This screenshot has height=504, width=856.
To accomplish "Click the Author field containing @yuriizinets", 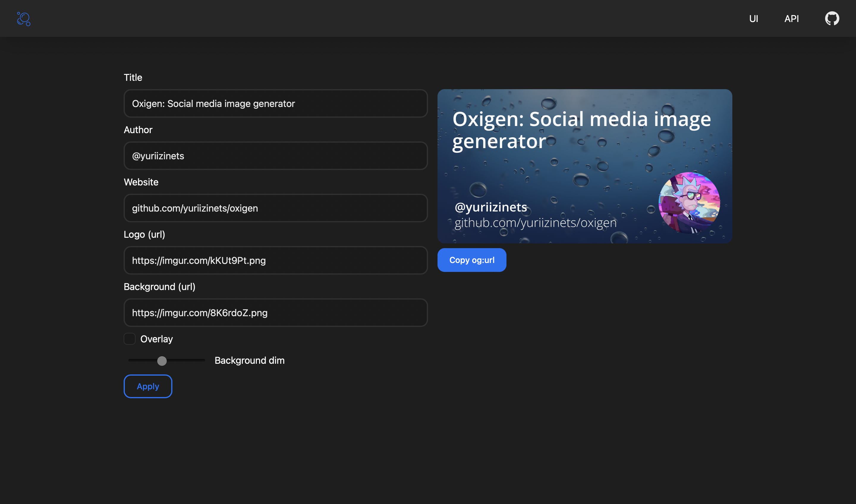I will (275, 156).
